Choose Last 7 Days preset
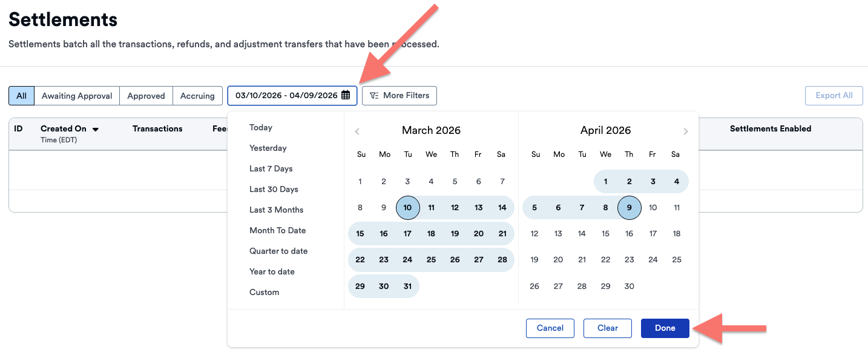 (x=271, y=168)
